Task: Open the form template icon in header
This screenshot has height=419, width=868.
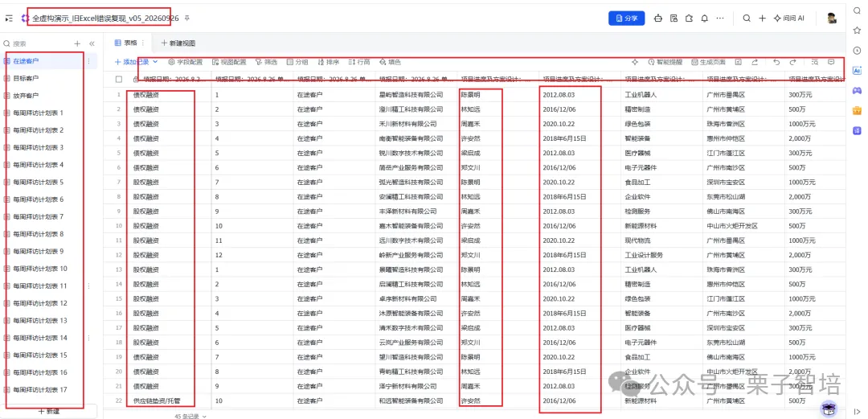Action: point(674,18)
